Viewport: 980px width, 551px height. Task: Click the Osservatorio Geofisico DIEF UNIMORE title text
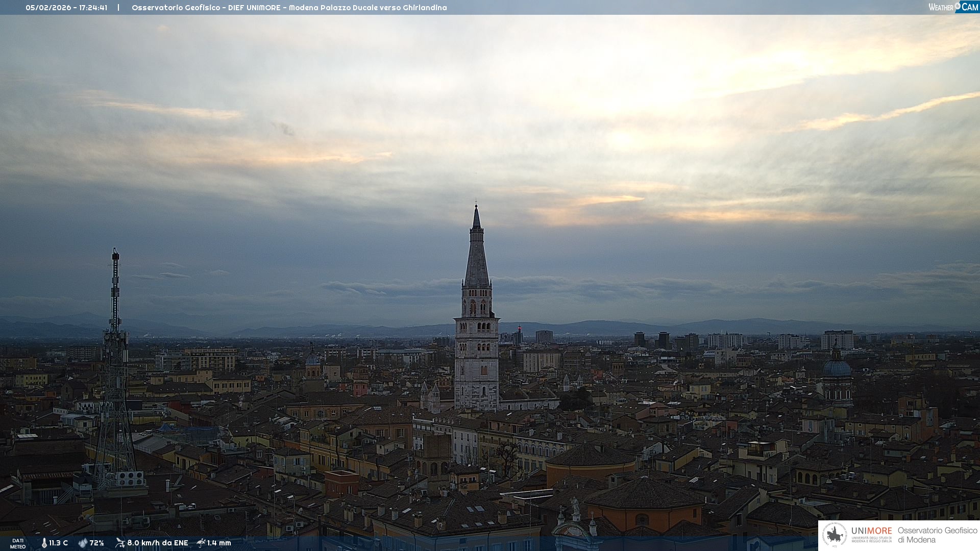coord(289,8)
